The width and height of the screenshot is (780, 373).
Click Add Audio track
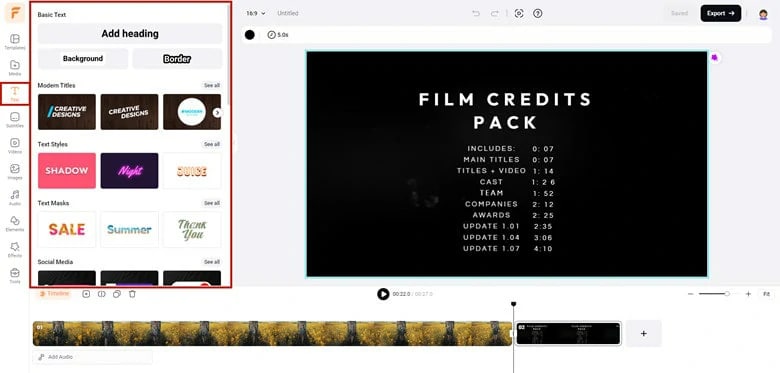(93, 357)
